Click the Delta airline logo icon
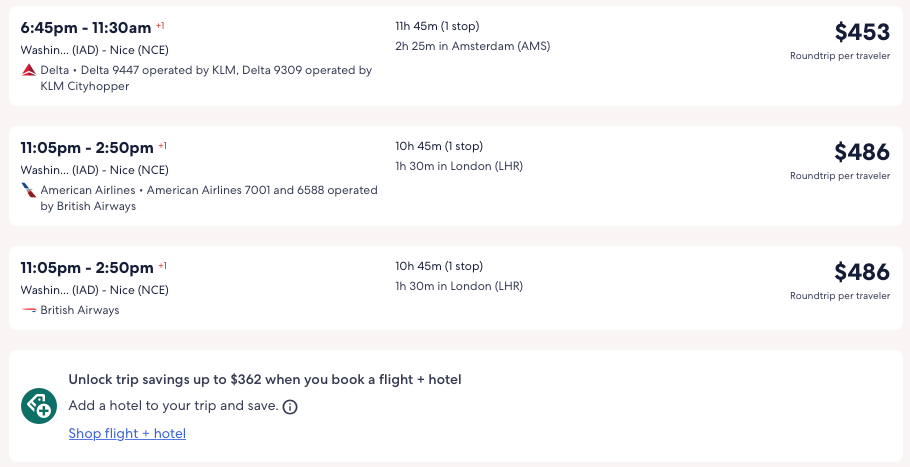The height and width of the screenshot is (467, 910). pos(28,71)
